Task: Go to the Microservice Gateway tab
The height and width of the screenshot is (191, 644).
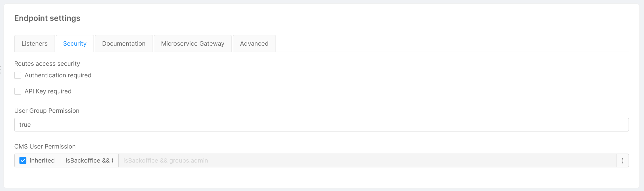Action: point(193,44)
